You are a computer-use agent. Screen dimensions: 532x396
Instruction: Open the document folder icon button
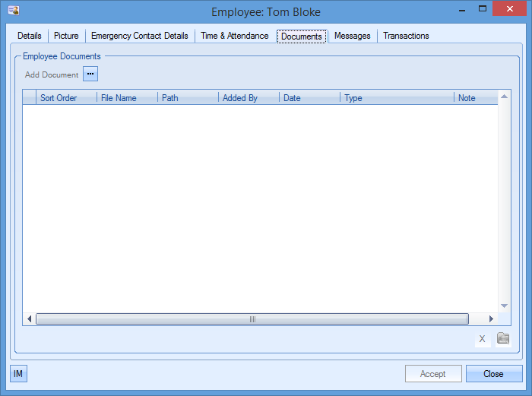[x=503, y=339]
